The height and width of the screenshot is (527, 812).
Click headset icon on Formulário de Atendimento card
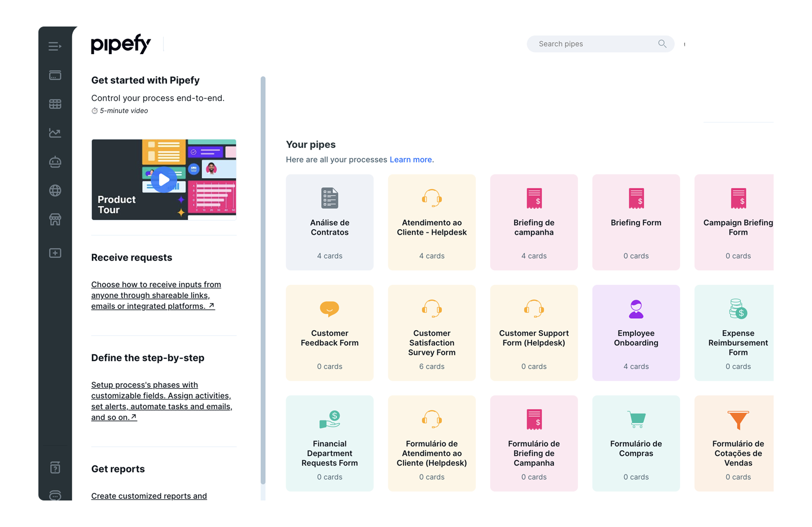coord(432,419)
